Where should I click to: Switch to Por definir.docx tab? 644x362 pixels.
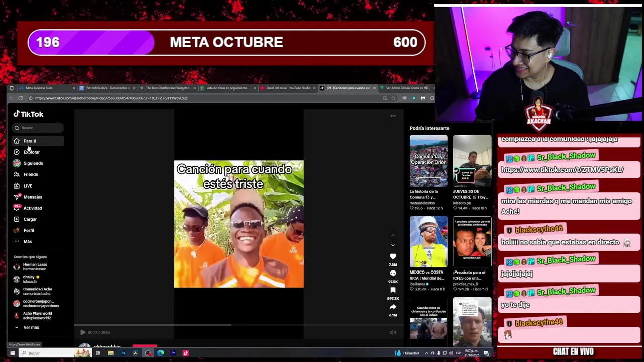(x=107, y=88)
